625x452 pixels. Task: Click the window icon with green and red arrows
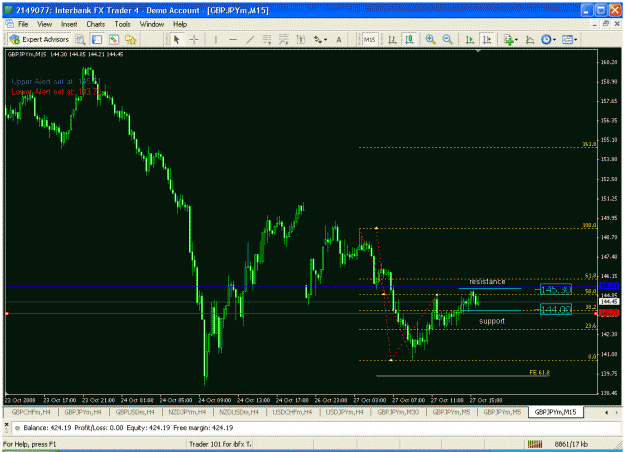click(x=114, y=39)
